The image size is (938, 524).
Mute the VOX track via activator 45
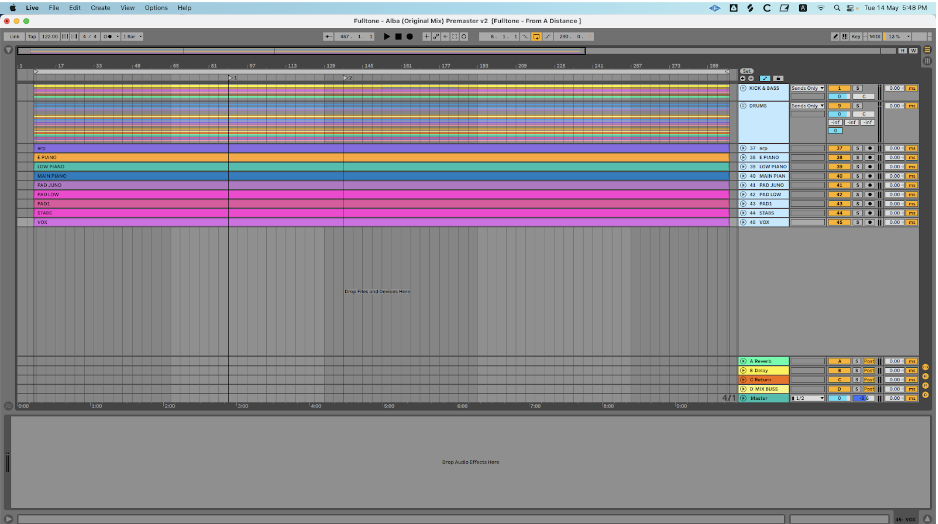841,222
